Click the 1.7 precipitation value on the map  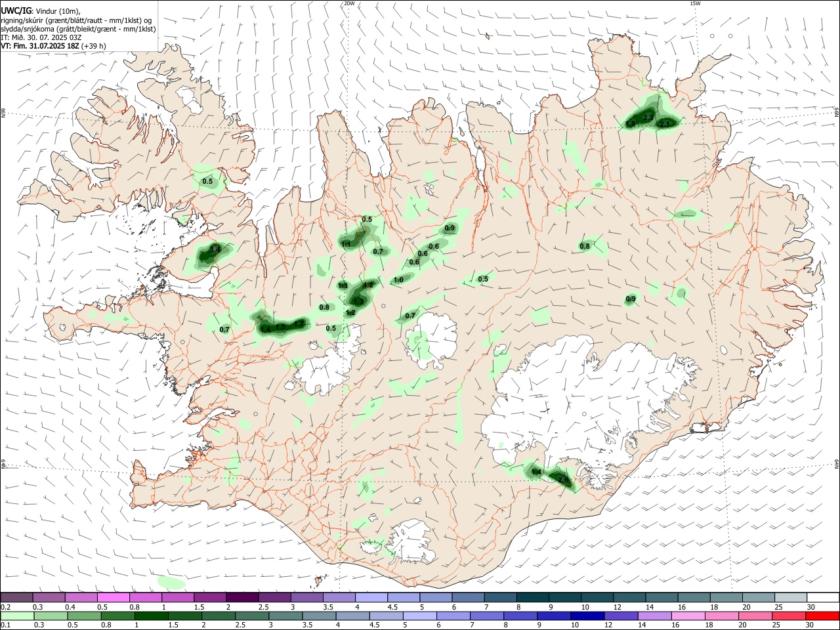pyautogui.click(x=299, y=324)
